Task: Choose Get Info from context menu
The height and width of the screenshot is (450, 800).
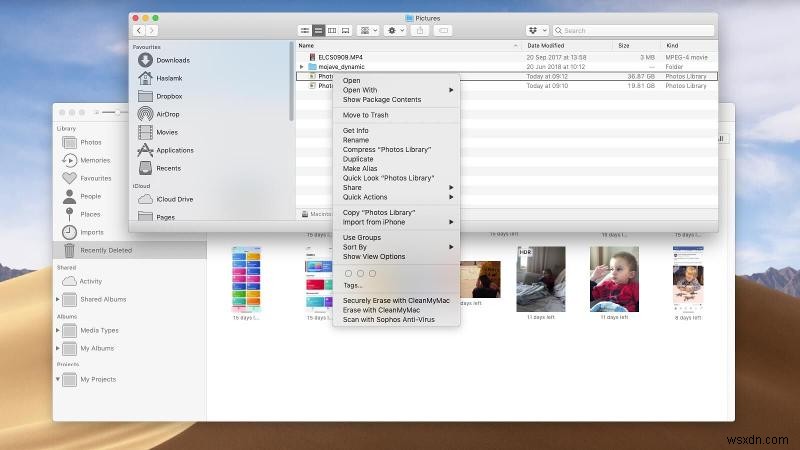Action: click(396, 131)
